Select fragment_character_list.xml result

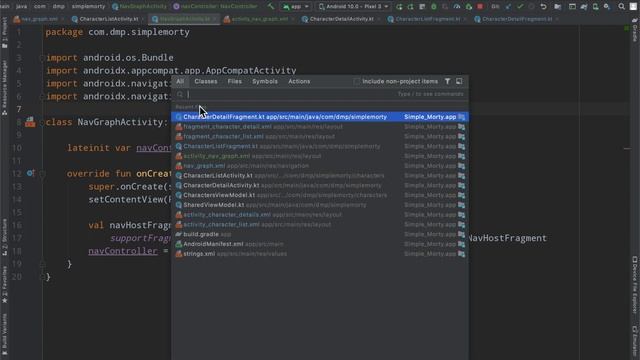[320, 136]
